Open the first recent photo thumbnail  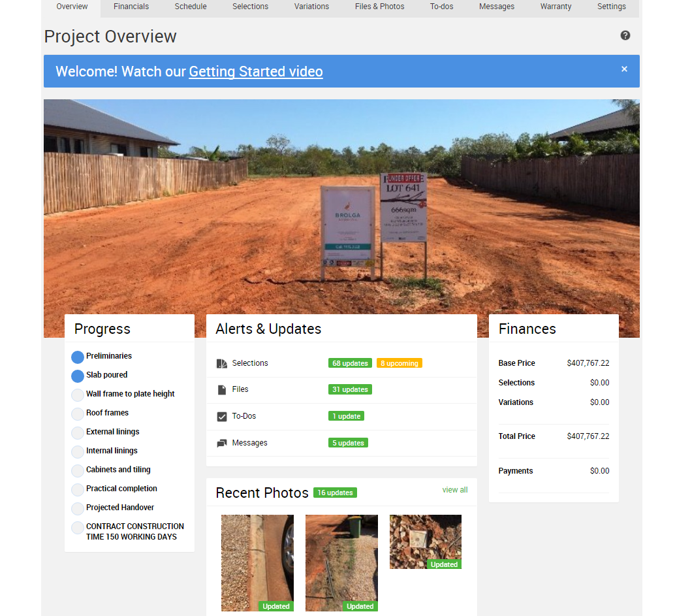[x=257, y=562]
